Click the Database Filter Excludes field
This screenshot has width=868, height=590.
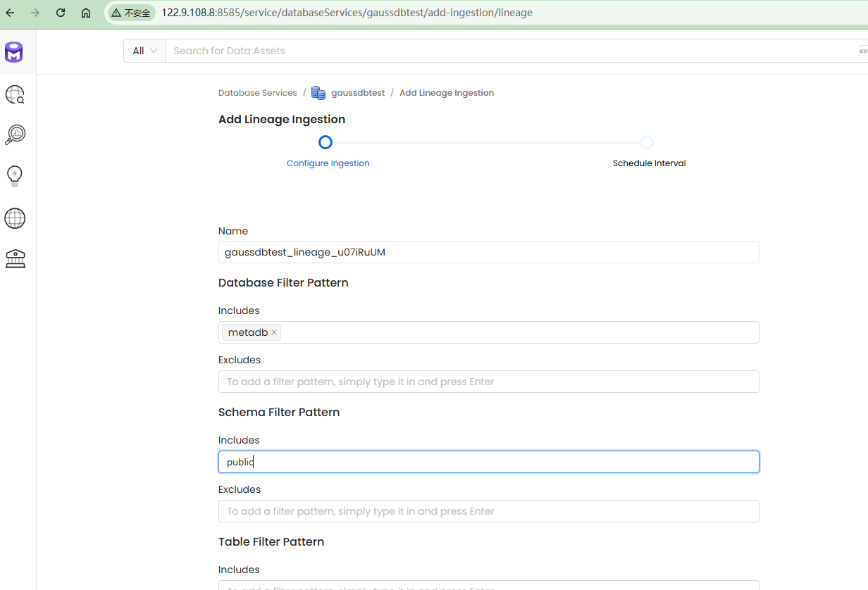pos(488,382)
